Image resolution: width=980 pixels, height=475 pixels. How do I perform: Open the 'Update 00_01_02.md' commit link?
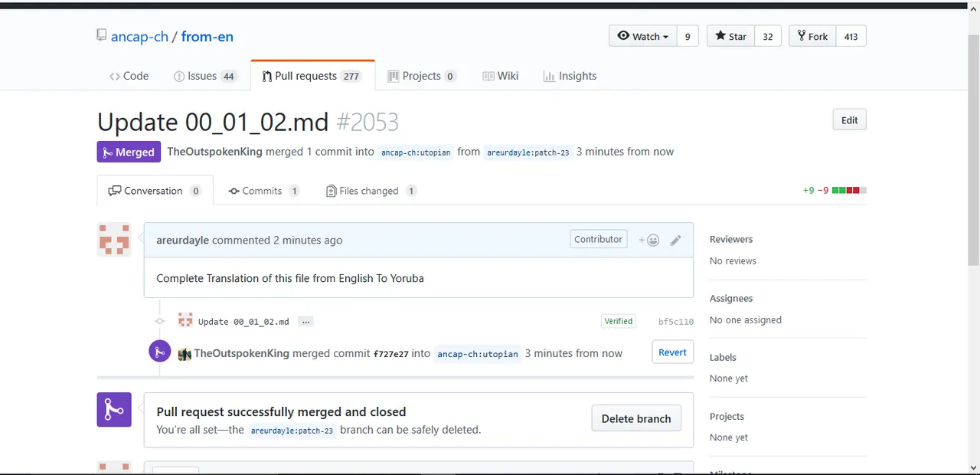tap(243, 322)
